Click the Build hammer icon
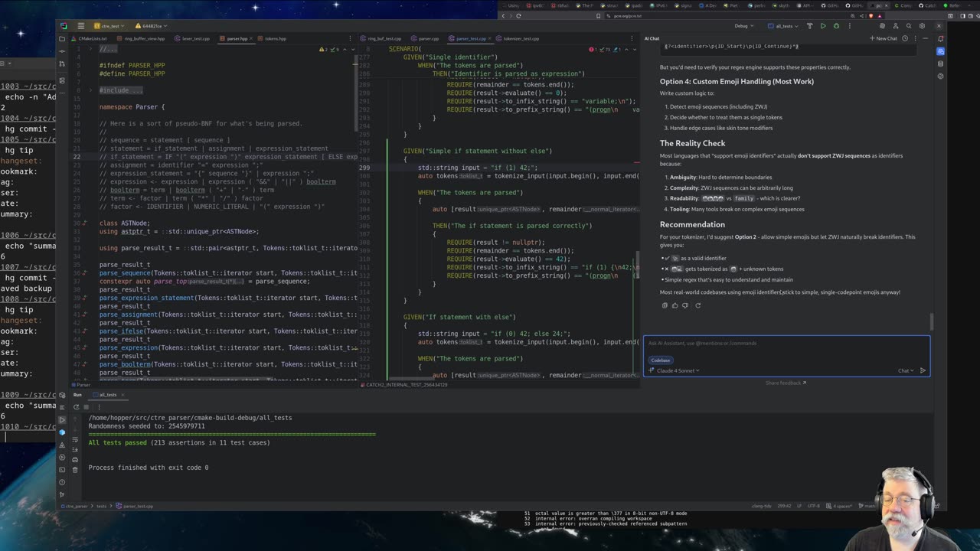 pos(809,26)
